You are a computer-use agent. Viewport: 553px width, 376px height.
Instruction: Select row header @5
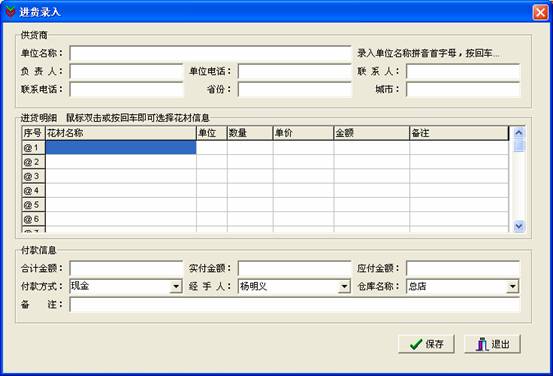coord(33,205)
